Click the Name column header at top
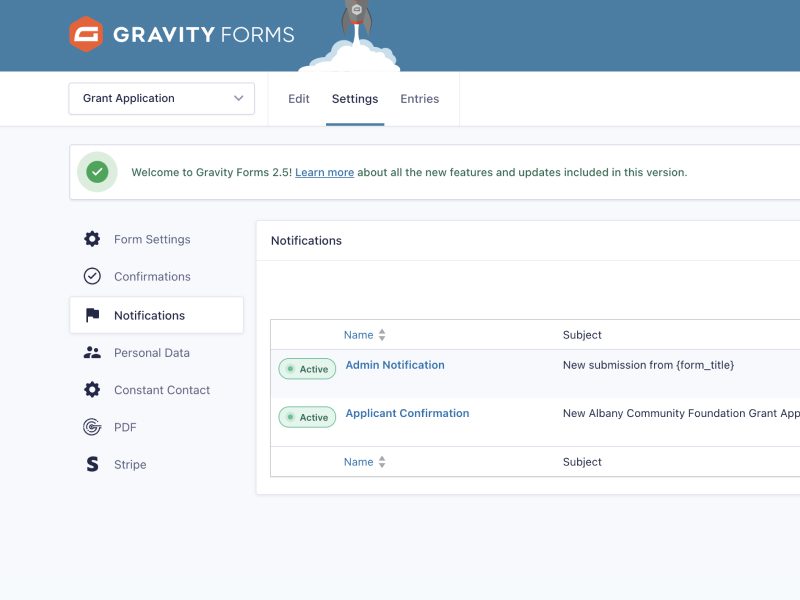Viewport: 800px width, 600px height. (x=358, y=335)
